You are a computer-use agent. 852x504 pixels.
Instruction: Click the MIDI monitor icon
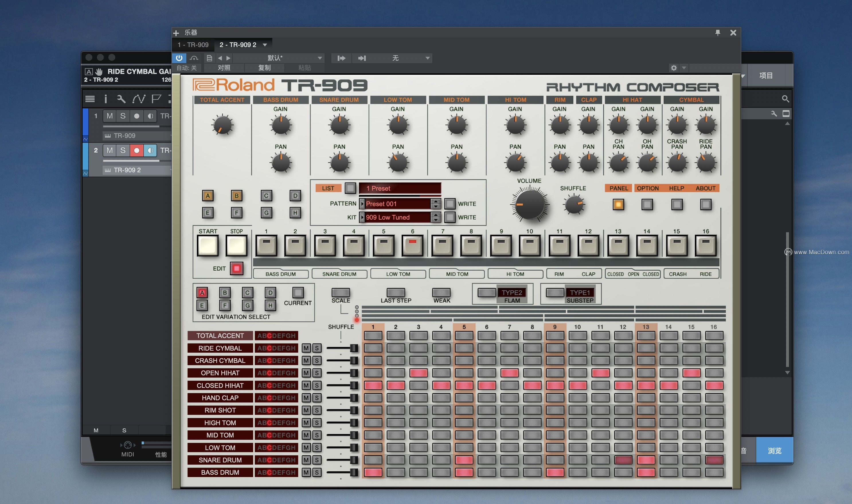click(x=128, y=445)
